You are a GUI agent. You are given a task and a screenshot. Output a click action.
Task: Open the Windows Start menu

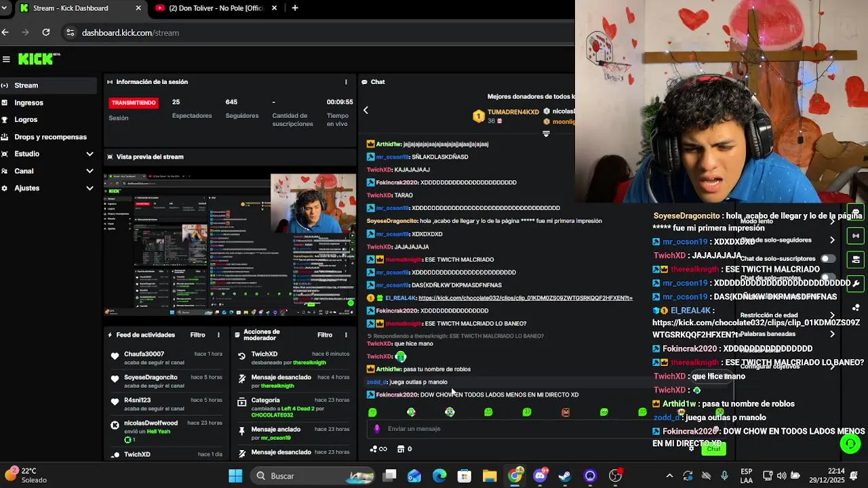click(x=235, y=476)
